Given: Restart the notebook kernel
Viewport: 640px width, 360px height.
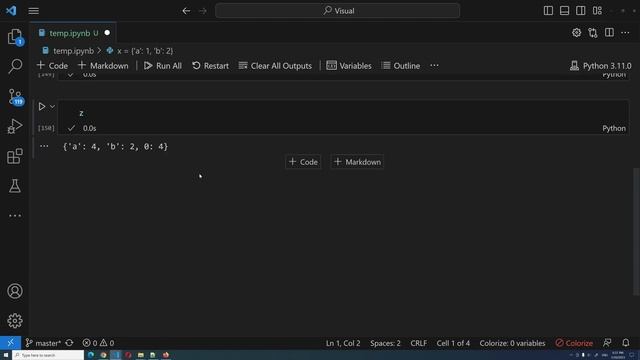Looking at the screenshot, I should (x=211, y=66).
